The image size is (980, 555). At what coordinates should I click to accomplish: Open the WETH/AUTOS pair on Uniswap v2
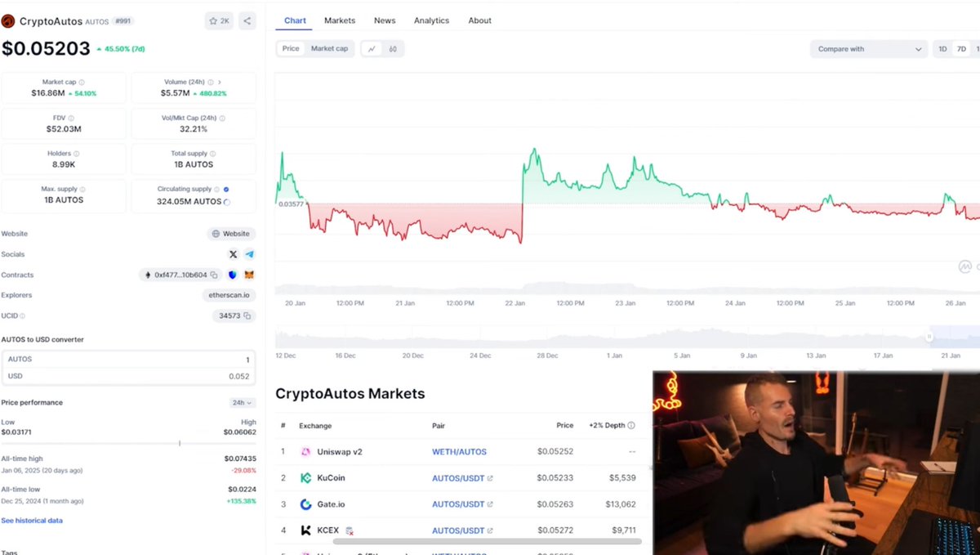(x=459, y=452)
